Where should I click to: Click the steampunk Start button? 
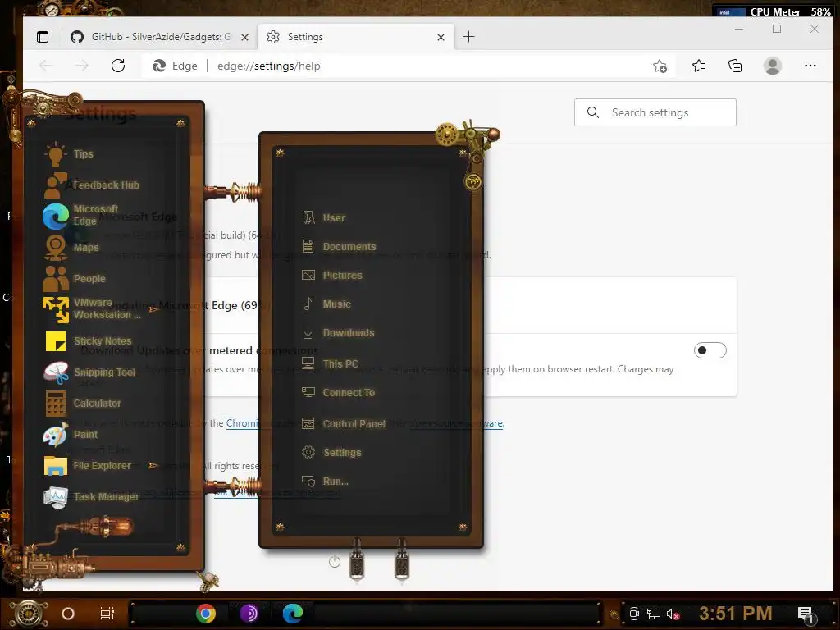point(29,614)
